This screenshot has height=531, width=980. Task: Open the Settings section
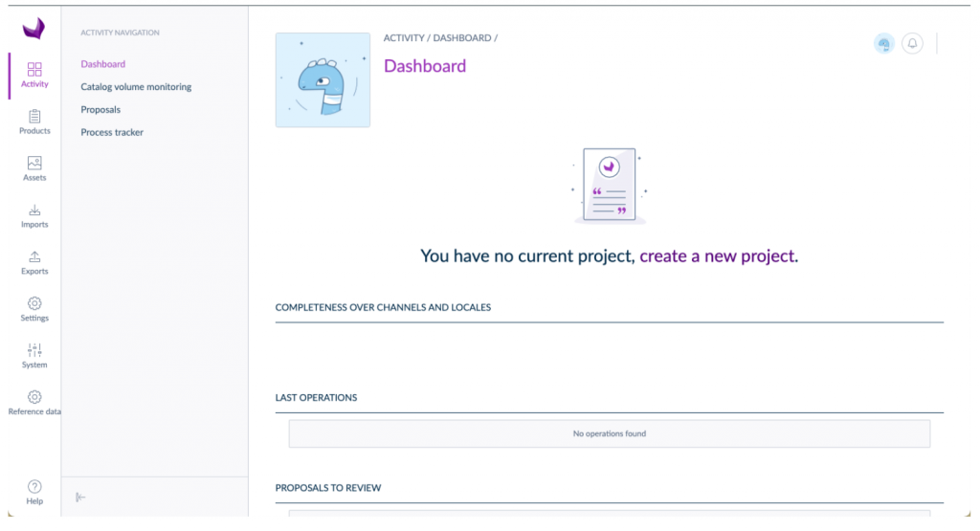coord(34,309)
